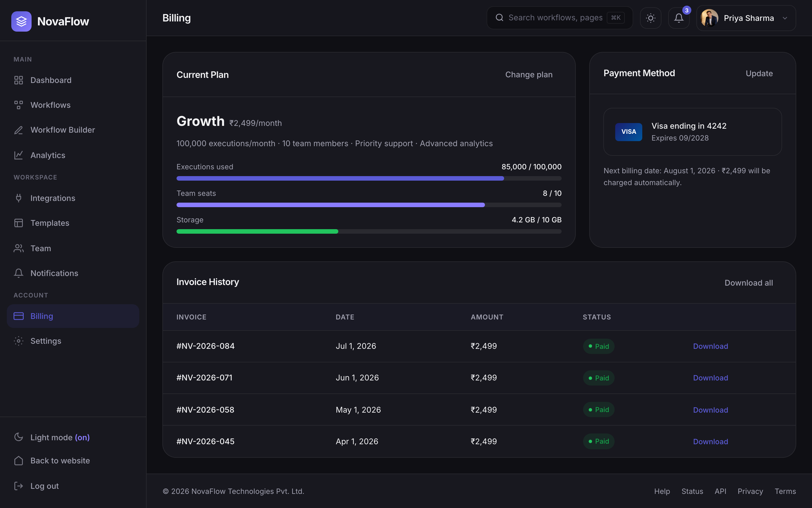Click Update payment method

759,73
